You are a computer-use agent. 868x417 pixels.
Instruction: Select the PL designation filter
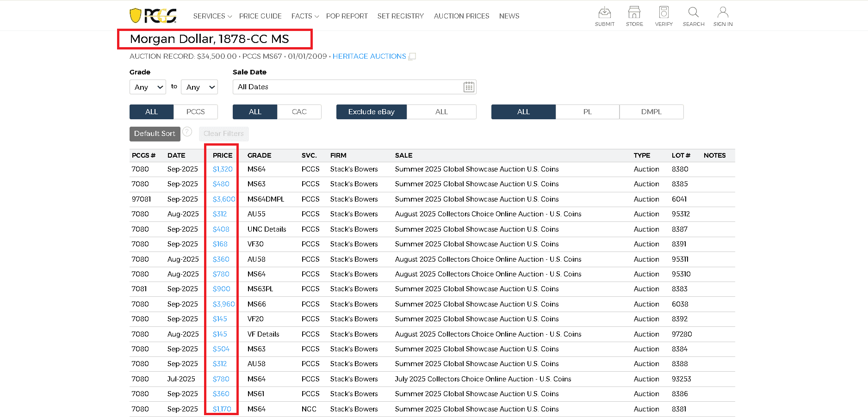(587, 112)
